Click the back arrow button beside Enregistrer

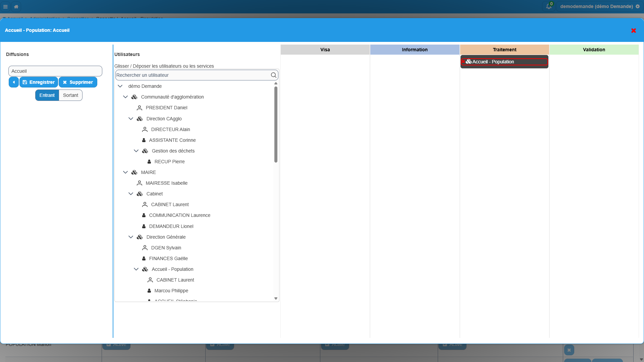pyautogui.click(x=14, y=82)
